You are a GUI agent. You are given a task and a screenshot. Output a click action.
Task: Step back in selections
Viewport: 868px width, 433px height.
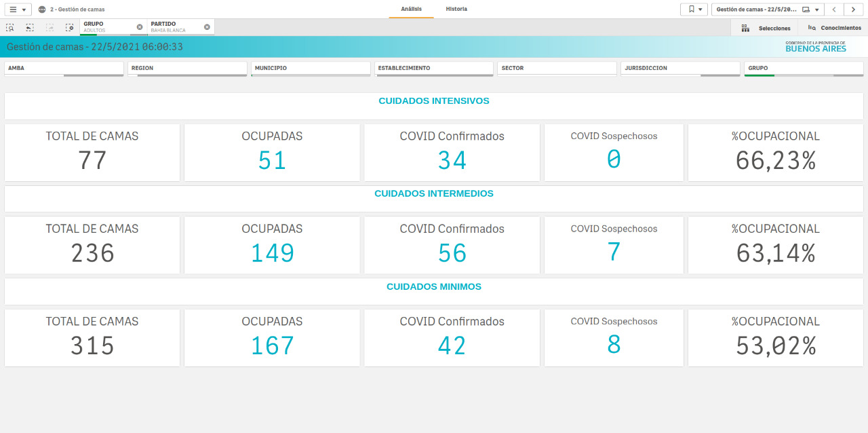coord(30,27)
